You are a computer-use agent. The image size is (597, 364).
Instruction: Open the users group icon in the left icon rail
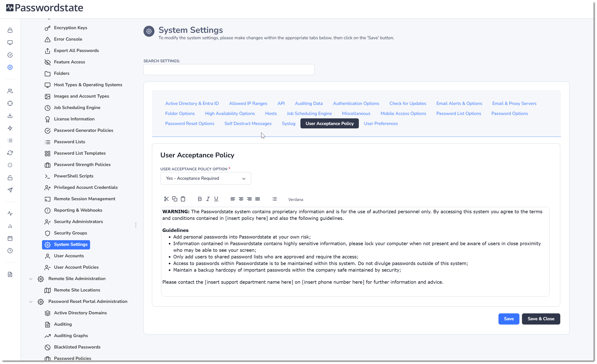click(10, 91)
